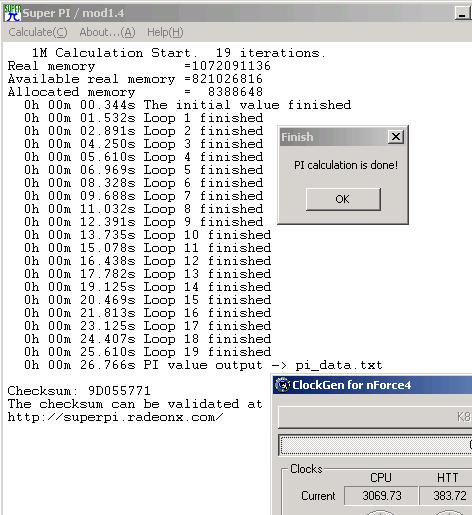The height and width of the screenshot is (515, 472).
Task: Click OK in the Finish dialog
Action: point(343,199)
